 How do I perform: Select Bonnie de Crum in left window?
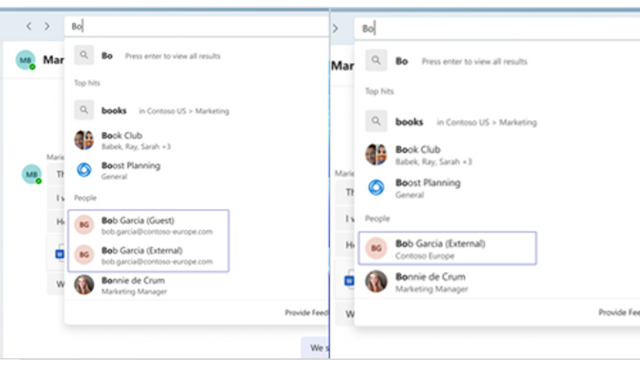(197, 285)
